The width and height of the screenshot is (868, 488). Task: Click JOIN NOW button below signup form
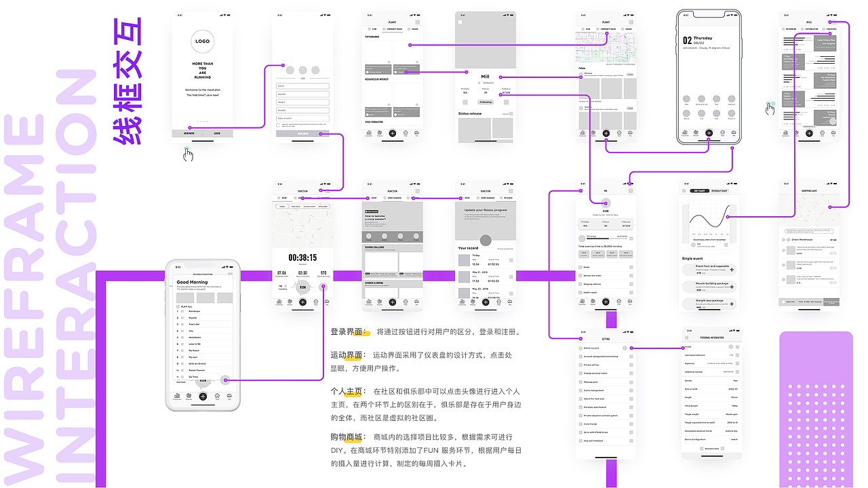(302, 134)
